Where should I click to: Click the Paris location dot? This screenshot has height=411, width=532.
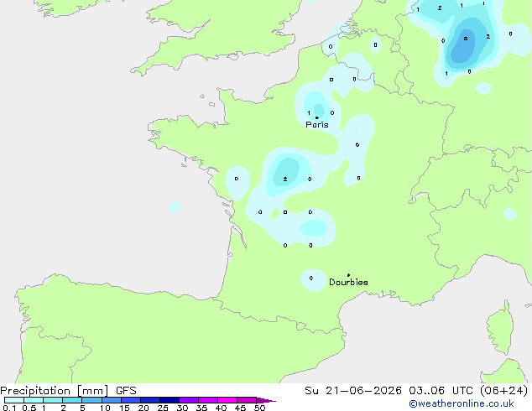317,117
